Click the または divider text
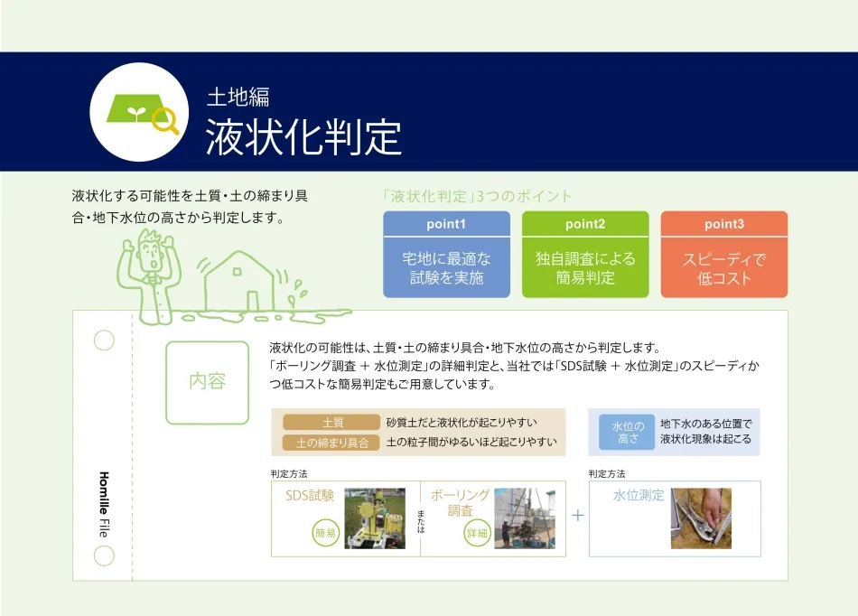 click(x=421, y=521)
